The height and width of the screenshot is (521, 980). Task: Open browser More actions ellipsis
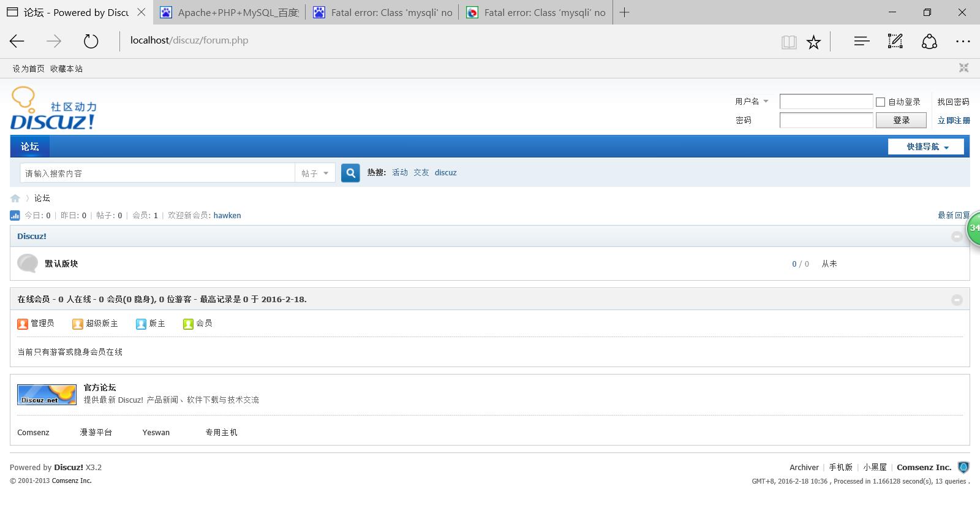[963, 42]
